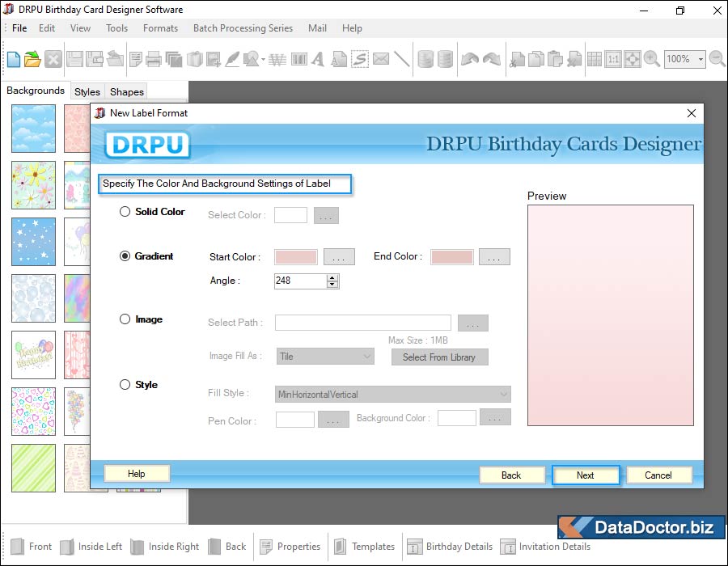Viewport: 728px width, 566px height.
Task: Click the Undo arrow icon
Action: tap(470, 59)
